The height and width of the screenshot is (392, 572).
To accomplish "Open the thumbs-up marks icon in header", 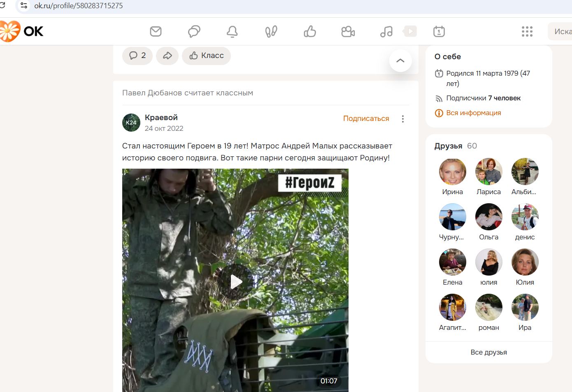I will (309, 31).
